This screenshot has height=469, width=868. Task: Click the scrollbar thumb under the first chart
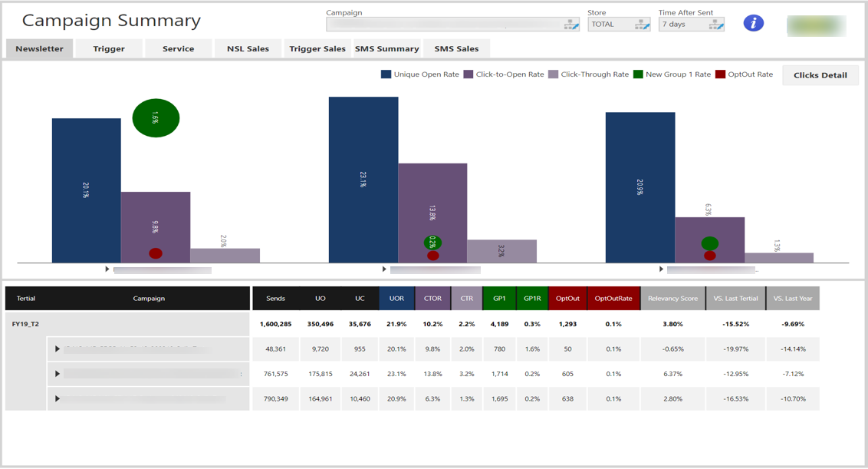click(x=161, y=269)
